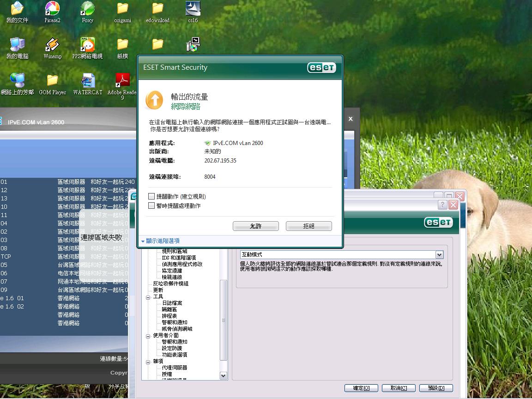Collapse the 顯示進階選項 advanced options section
The width and height of the screenshot is (532, 399).
(163, 241)
